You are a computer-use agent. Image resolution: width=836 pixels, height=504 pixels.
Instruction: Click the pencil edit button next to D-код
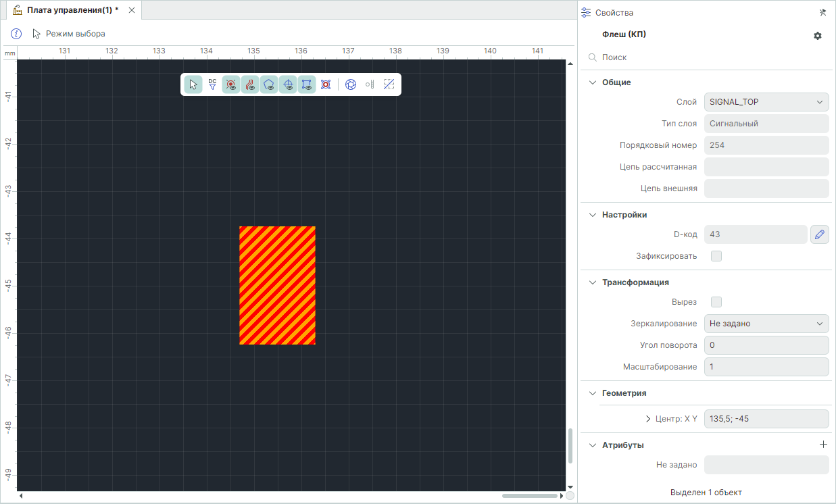pyautogui.click(x=819, y=234)
